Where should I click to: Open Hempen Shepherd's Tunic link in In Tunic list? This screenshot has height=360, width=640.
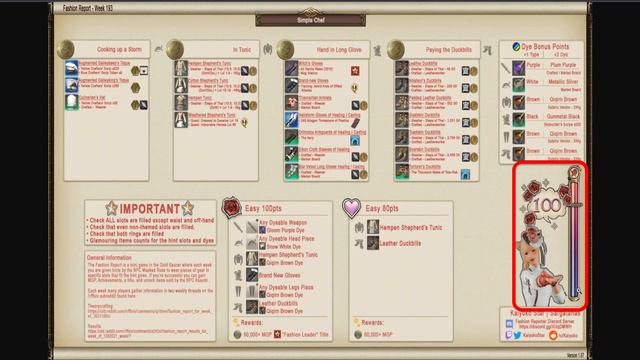[x=210, y=64]
